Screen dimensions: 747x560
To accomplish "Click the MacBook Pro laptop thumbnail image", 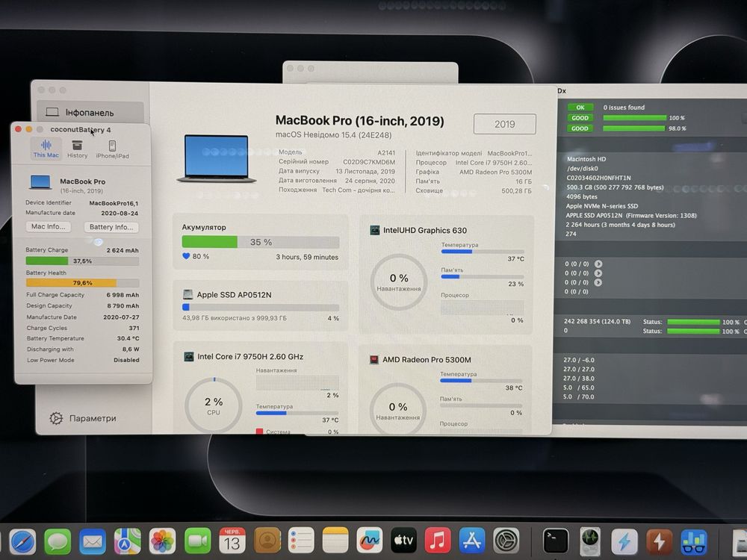I will pos(217,158).
